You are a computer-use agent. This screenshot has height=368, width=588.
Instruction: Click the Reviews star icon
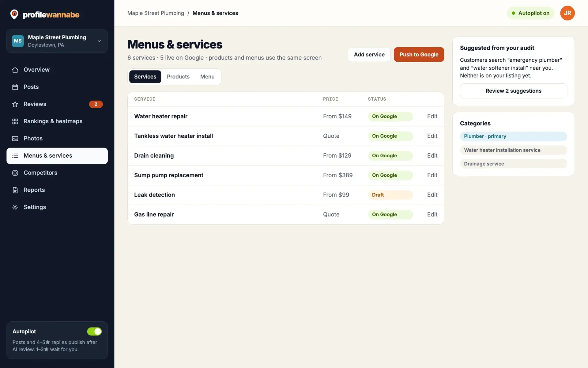pyautogui.click(x=15, y=104)
